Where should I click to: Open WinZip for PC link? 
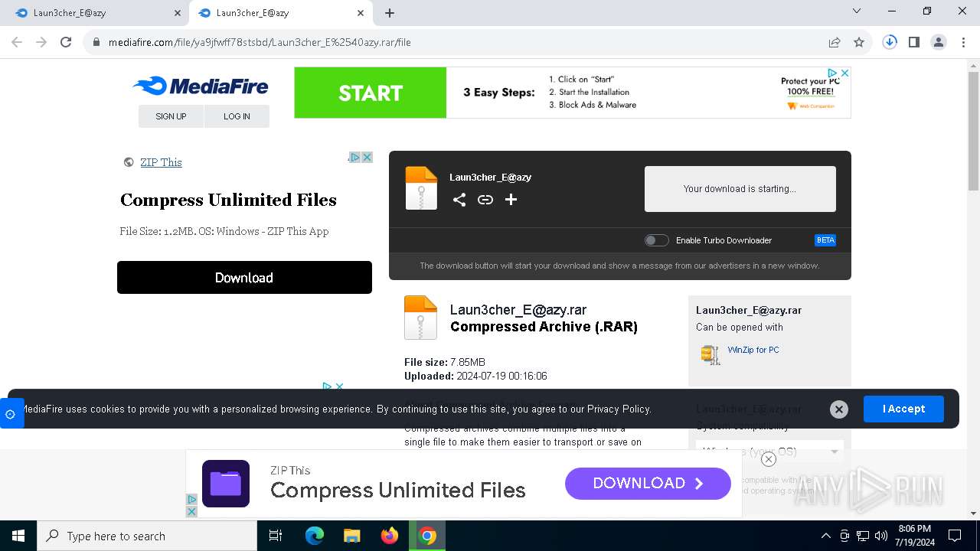tap(753, 350)
